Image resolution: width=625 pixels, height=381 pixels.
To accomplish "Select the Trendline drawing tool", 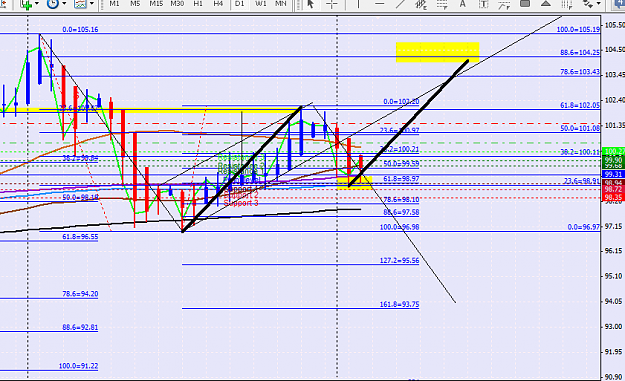I will click(401, 4).
